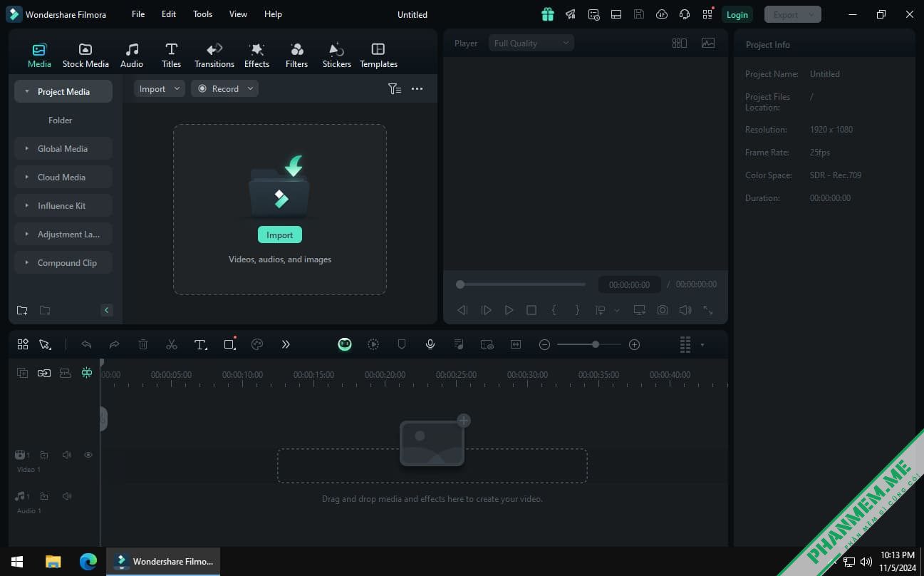The width and height of the screenshot is (924, 576).
Task: Open the Full Quality dropdown in player
Action: click(531, 43)
